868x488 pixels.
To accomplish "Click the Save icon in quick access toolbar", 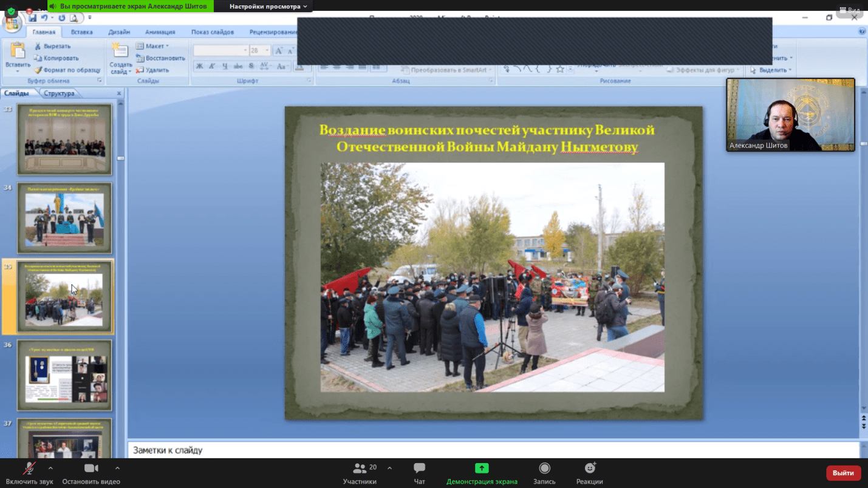I will (32, 18).
